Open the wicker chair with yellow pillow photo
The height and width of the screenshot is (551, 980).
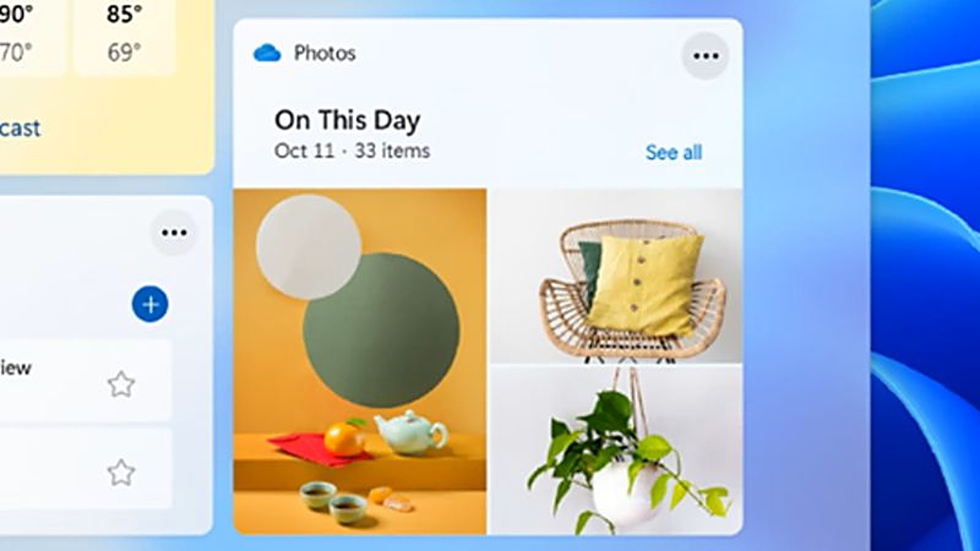616,275
